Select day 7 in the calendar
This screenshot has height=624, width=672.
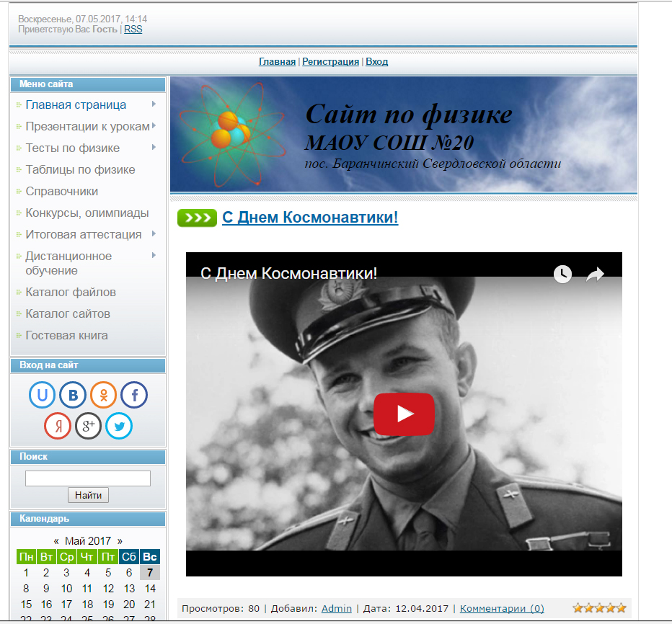[x=149, y=573]
